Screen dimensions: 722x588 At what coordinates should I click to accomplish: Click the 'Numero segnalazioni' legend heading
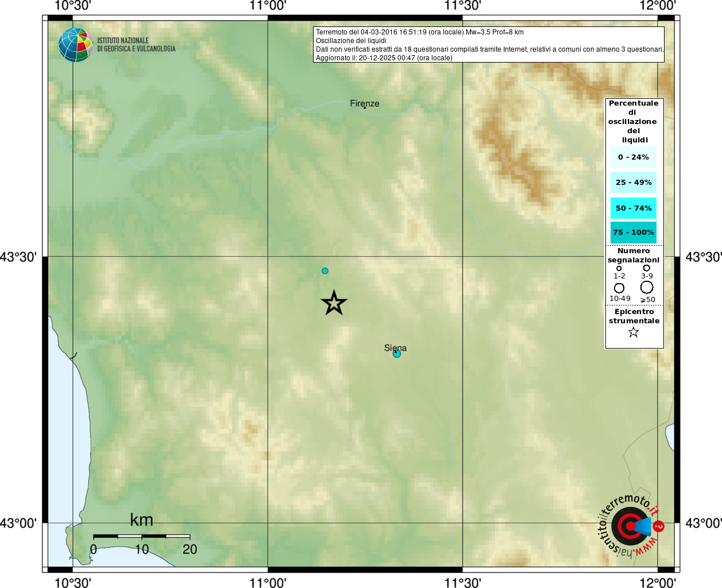click(634, 256)
